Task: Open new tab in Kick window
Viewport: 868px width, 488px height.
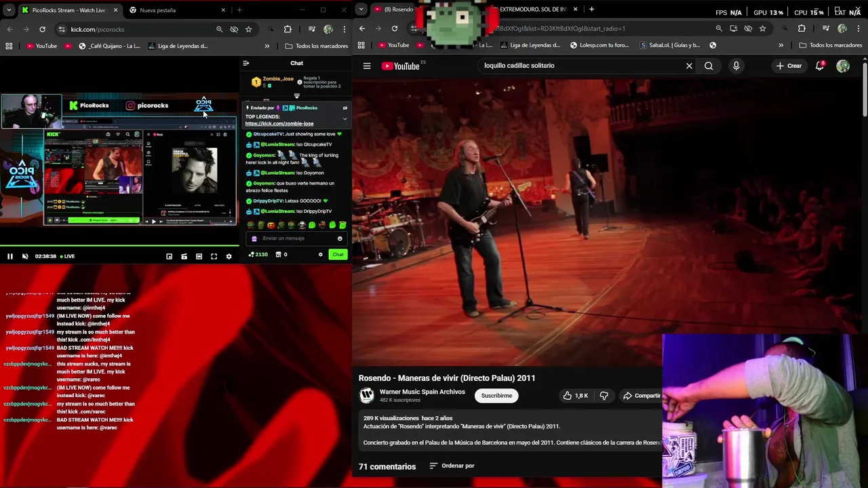Action: tap(239, 10)
